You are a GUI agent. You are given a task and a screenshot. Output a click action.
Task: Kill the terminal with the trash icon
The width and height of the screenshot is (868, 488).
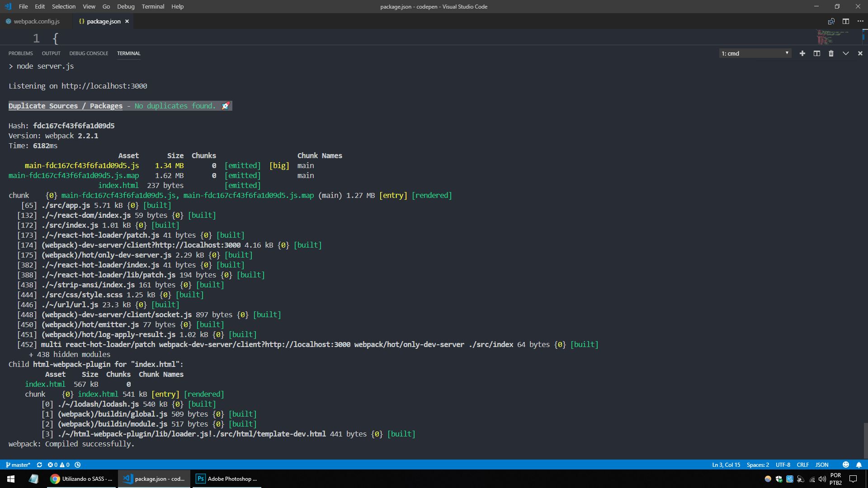pyautogui.click(x=831, y=53)
